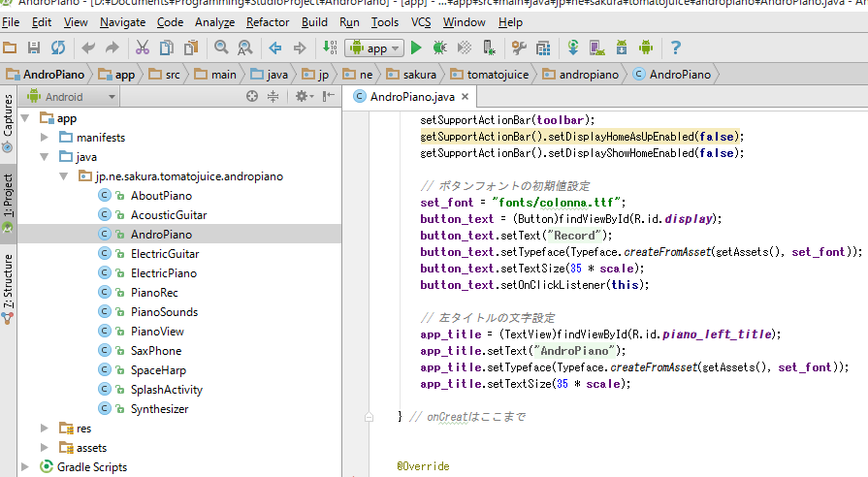Screen dimensions: 868x477
Task: Toggle the Structure side panel
Action: point(9,281)
